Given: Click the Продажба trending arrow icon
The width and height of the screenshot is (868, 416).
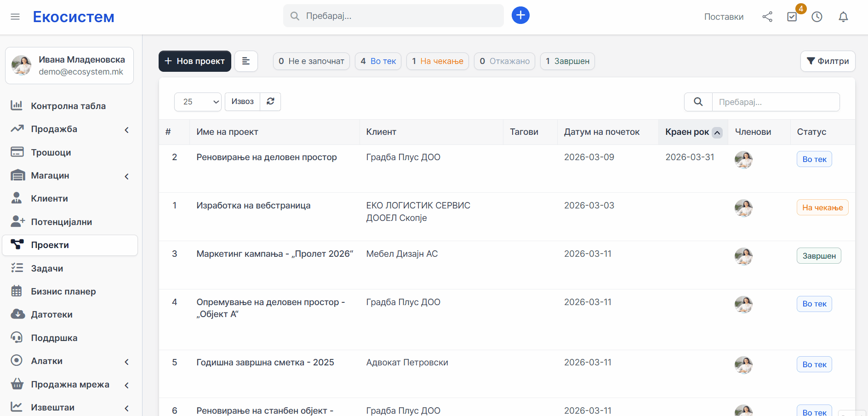Looking at the screenshot, I should point(17,129).
